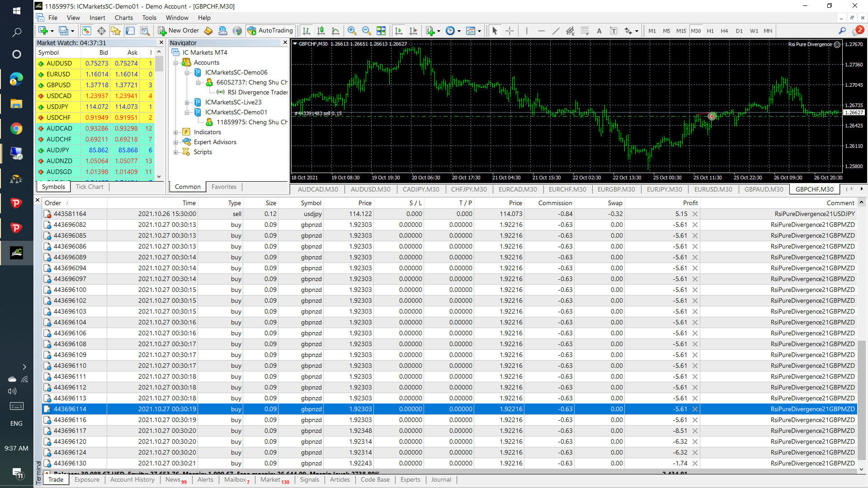Select the Fibonacci retracement tool
868x488 pixels.
tap(585, 31)
